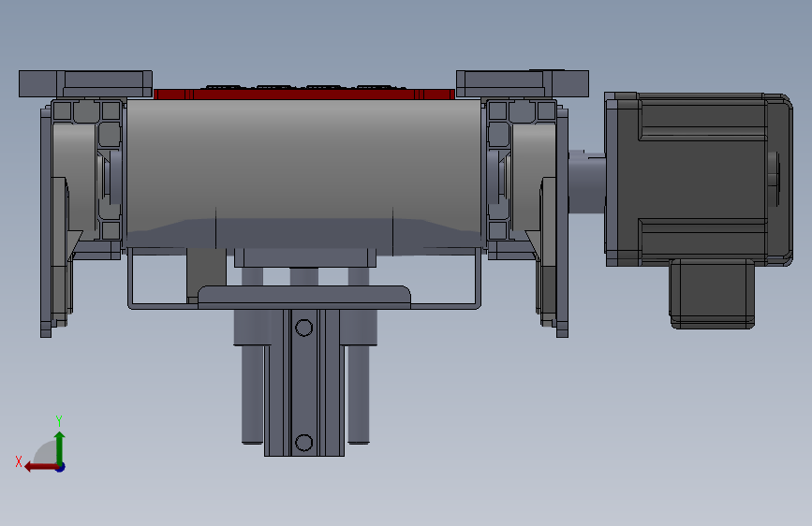The width and height of the screenshot is (812, 526).
Task: Click the green Y axis arrow of the triad
Action: click(60, 447)
